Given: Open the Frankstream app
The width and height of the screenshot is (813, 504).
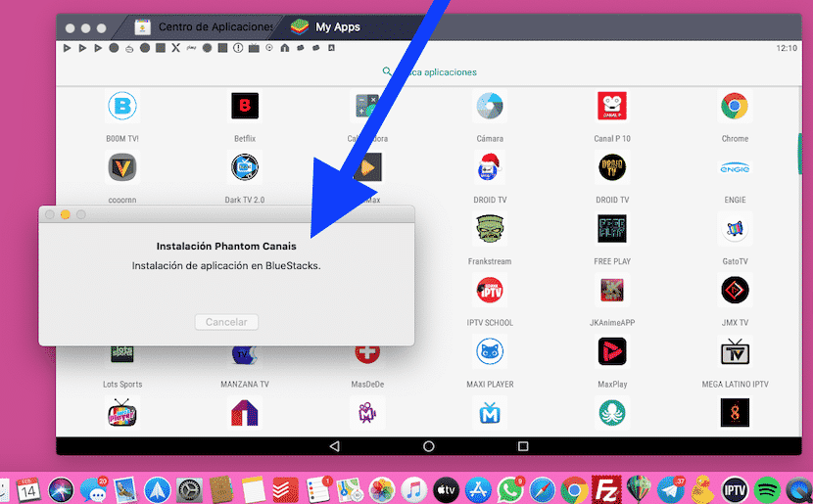Looking at the screenshot, I should (490, 228).
